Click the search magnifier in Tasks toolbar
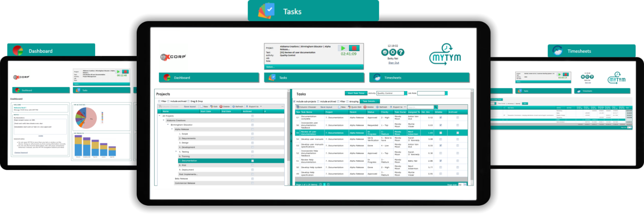The height and width of the screenshot is (222, 644). tap(436, 107)
